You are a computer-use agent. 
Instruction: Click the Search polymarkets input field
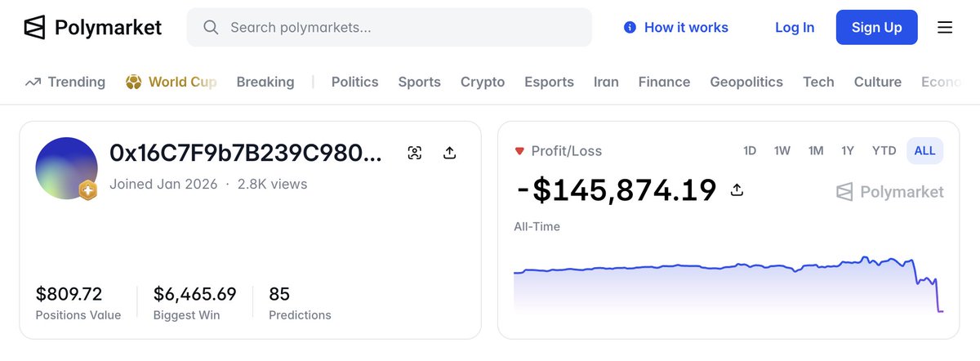[390, 28]
